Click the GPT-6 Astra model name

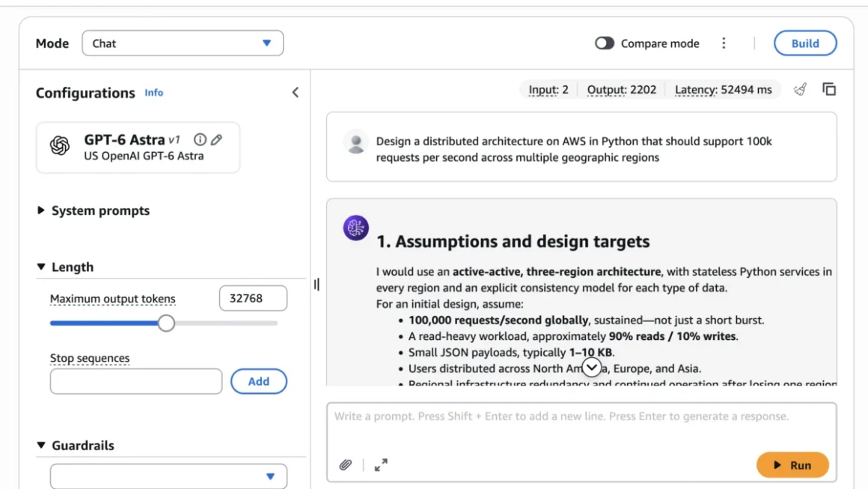coord(124,139)
